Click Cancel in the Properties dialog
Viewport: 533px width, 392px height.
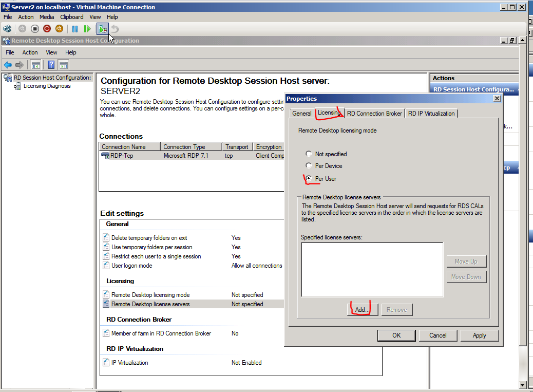click(438, 335)
